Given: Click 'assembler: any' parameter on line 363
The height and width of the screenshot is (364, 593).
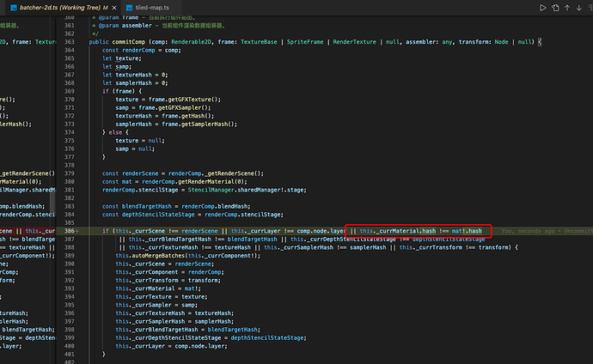Looking at the screenshot, I should (429, 42).
